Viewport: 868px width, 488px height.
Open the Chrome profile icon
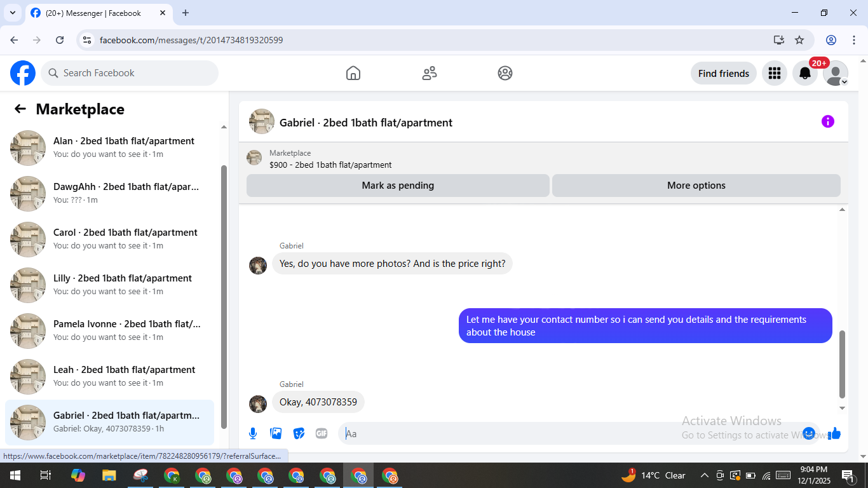pos(831,40)
